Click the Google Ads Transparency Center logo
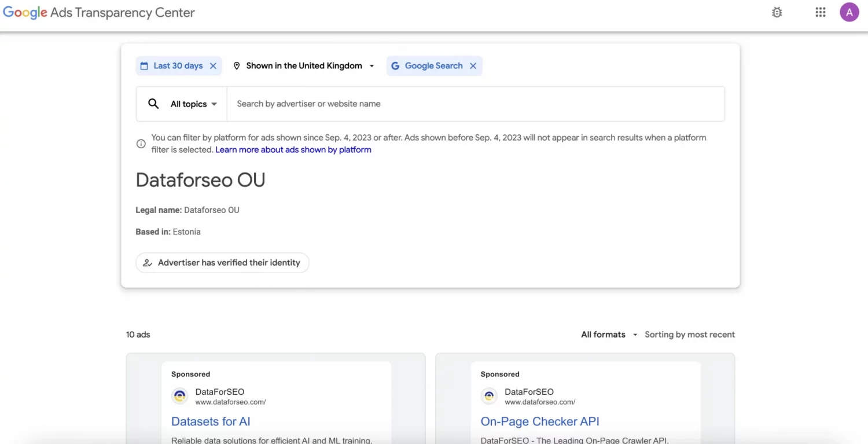The width and height of the screenshot is (868, 444). tap(99, 13)
